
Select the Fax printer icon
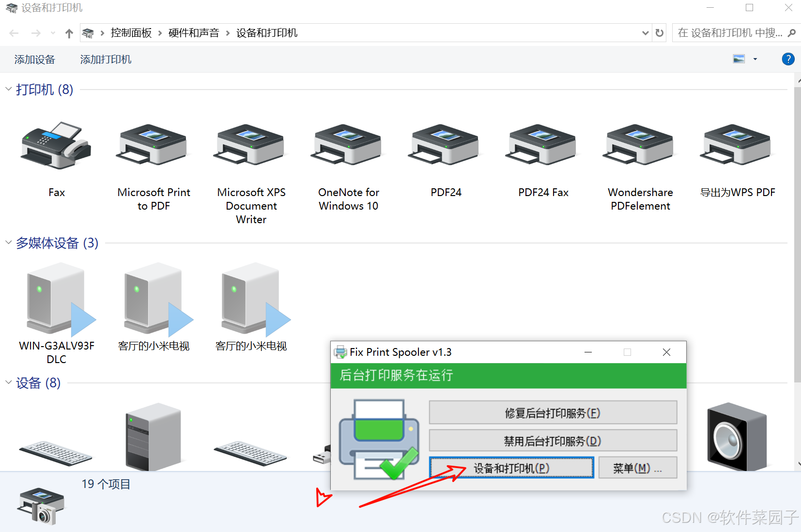[56, 145]
